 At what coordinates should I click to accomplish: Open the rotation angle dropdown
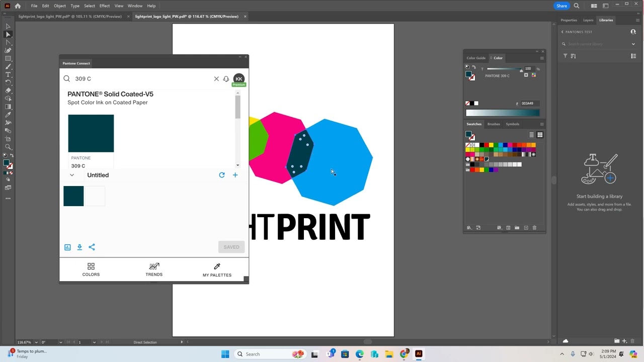(61, 342)
